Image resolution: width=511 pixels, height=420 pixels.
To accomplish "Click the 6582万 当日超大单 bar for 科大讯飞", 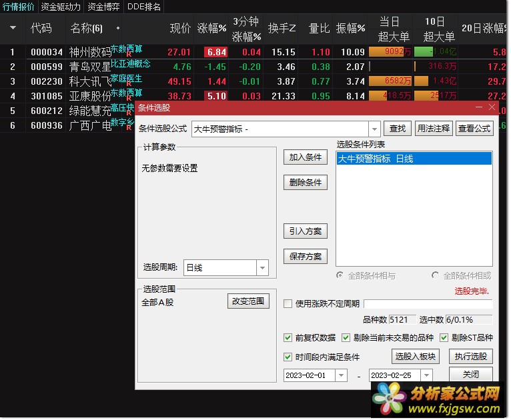I will [x=390, y=81].
